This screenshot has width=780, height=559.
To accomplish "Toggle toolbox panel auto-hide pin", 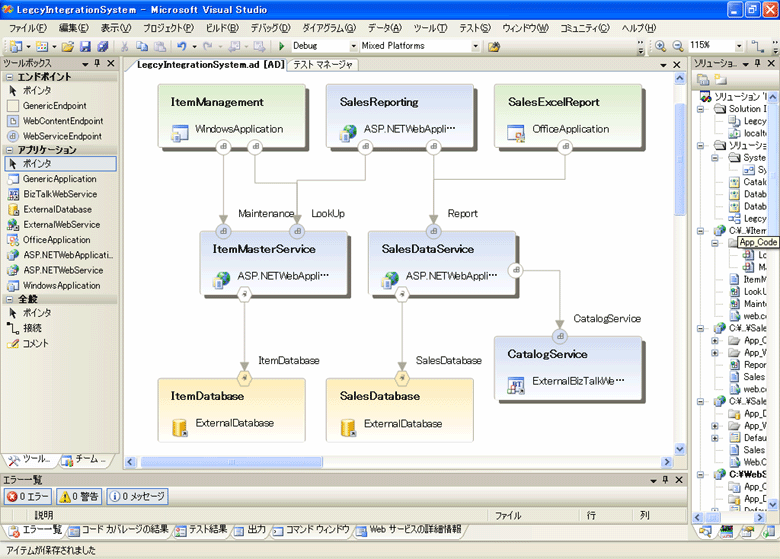I will (x=98, y=63).
